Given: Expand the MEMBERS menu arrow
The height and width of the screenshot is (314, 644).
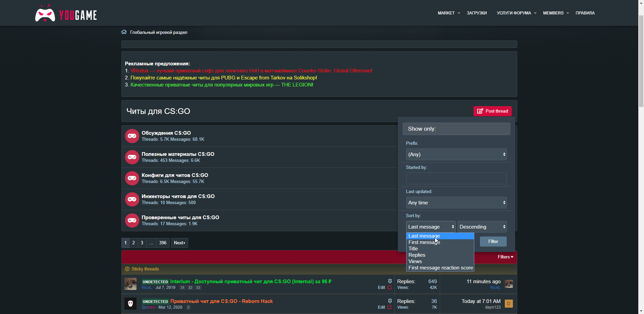Looking at the screenshot, I should 568,13.
